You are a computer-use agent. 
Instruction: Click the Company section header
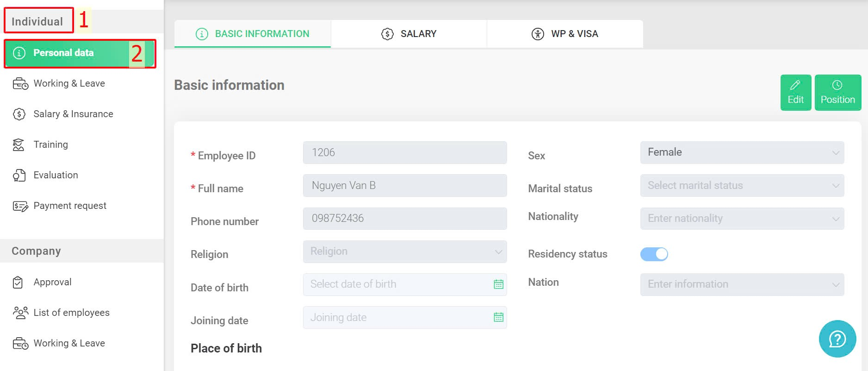click(x=36, y=251)
